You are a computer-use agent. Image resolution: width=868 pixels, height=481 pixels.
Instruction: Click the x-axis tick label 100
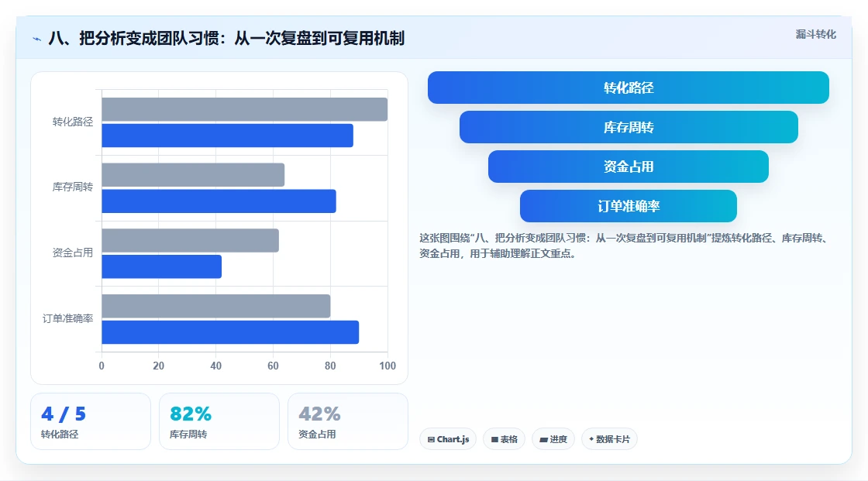[x=387, y=366]
